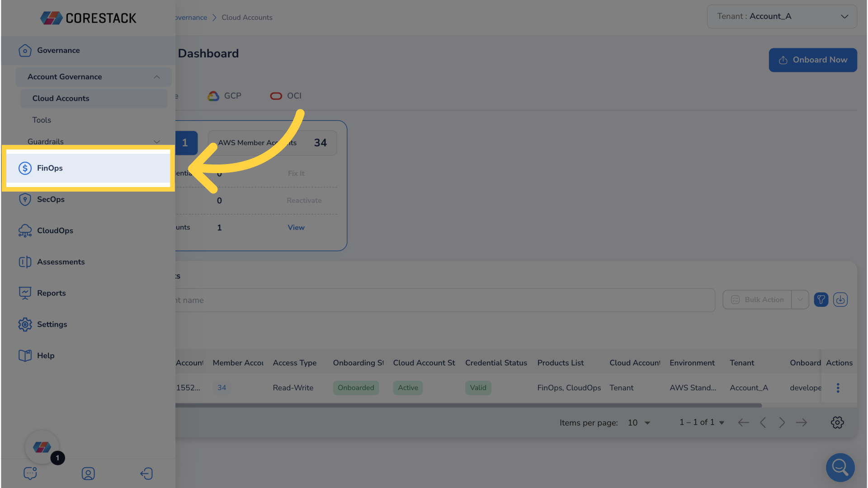Click the download export icon

(x=840, y=300)
